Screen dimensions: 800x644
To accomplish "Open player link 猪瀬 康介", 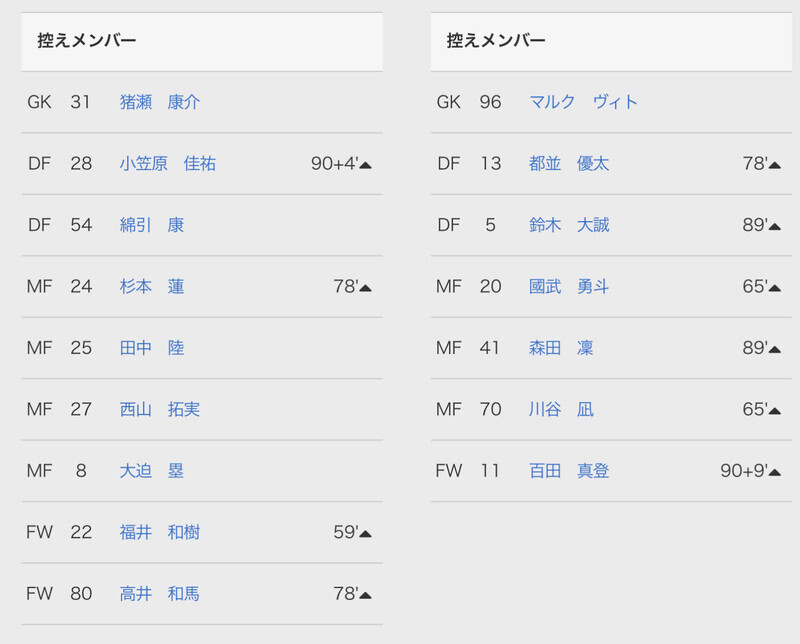I will point(160,102).
